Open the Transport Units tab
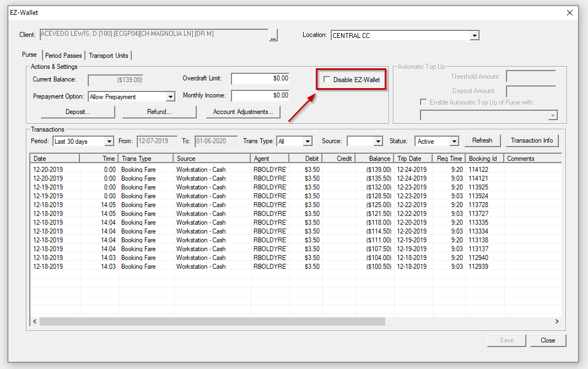Viewport: 588px width, 369px height. (109, 55)
